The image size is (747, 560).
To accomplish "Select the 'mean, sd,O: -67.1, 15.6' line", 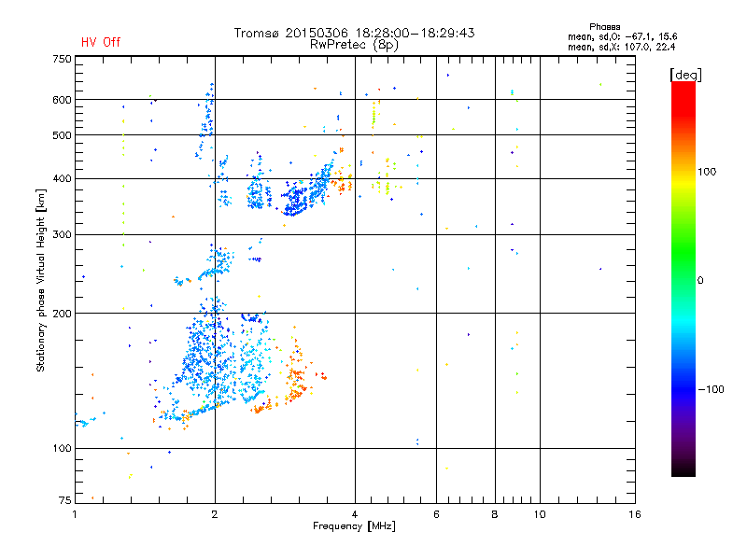I will pyautogui.click(x=622, y=36).
